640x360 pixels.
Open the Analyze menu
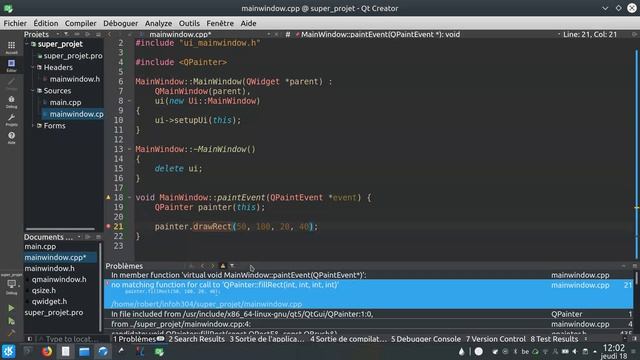[158, 23]
